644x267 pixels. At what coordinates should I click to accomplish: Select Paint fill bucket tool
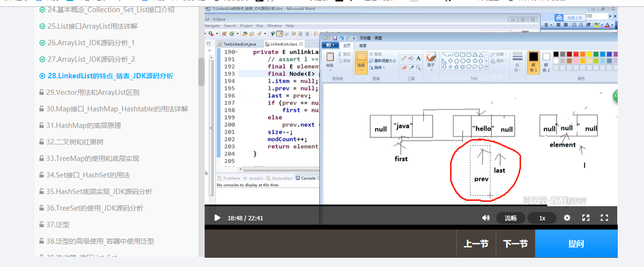pyautogui.click(x=412, y=58)
